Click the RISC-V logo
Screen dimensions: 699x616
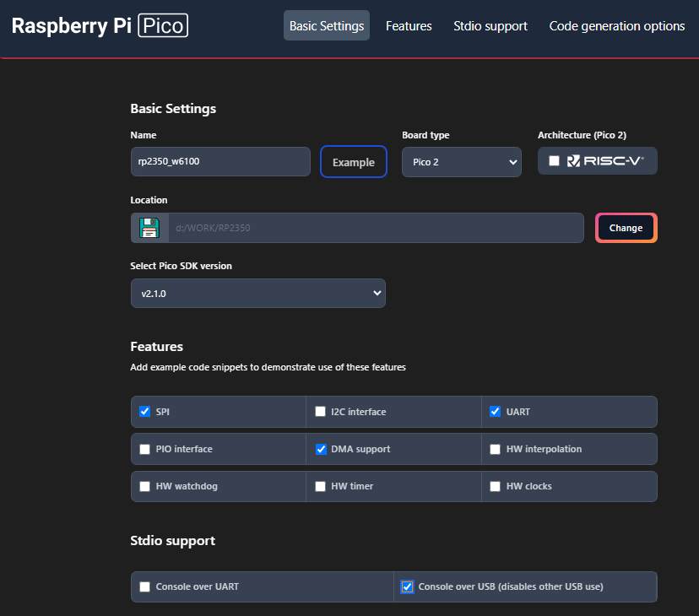605,161
